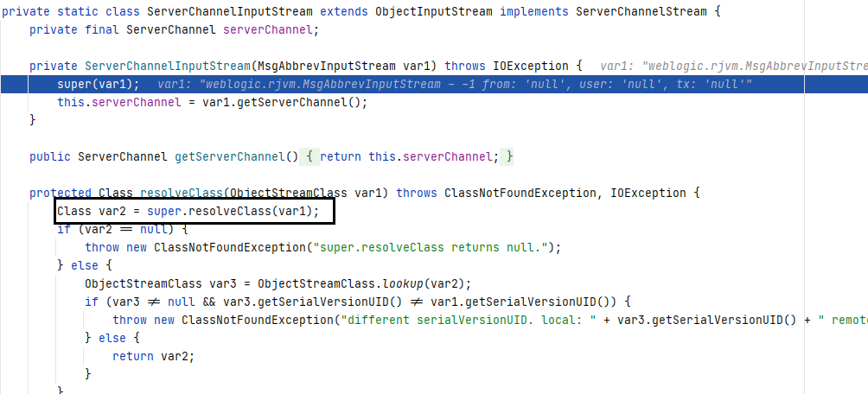This screenshot has width=868, height=394.
Task: Click ServerChannelStream after the implements keyword
Action: (641, 11)
